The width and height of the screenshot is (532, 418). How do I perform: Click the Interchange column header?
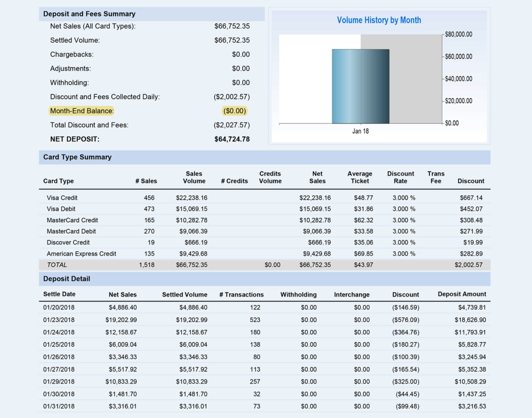(352, 294)
